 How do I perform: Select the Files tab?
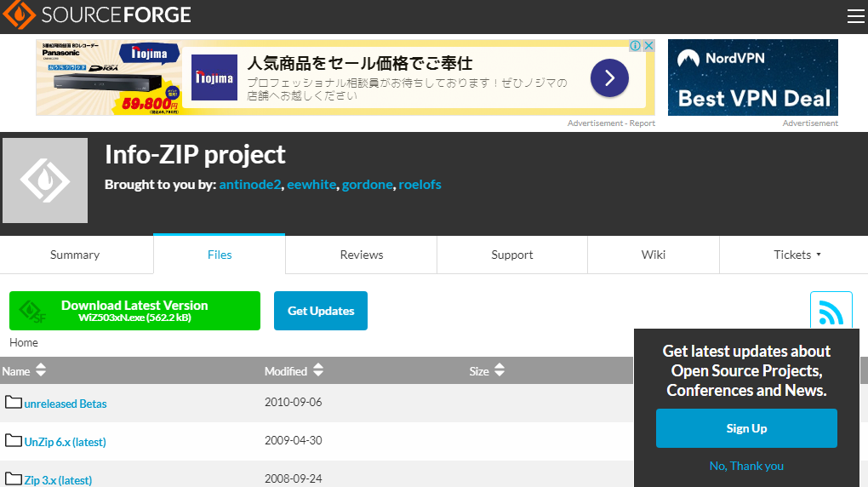coord(220,255)
